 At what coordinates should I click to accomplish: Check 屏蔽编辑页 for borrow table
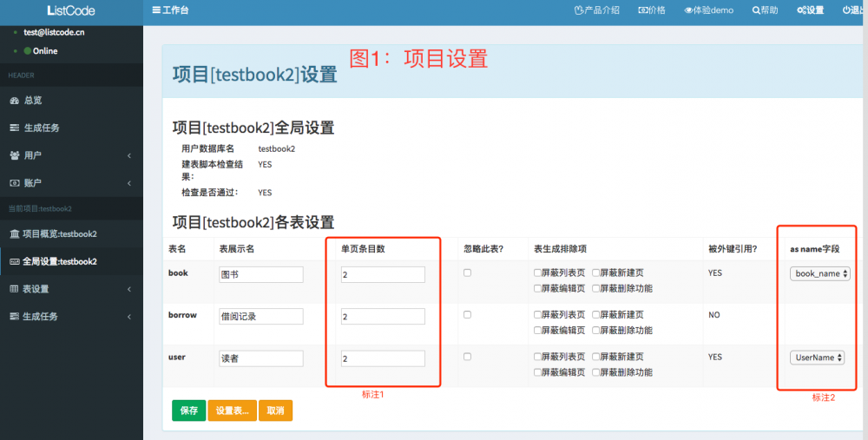537,331
